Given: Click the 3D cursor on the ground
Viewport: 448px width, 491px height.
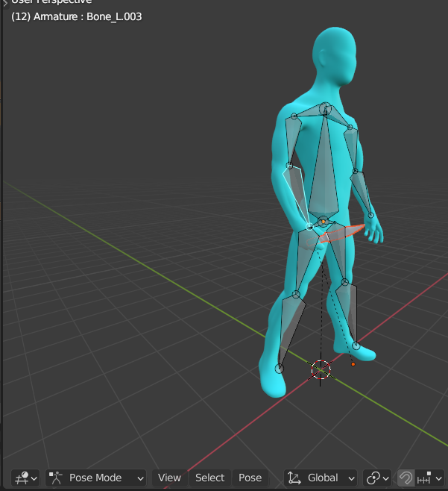Looking at the screenshot, I should point(321,368).
